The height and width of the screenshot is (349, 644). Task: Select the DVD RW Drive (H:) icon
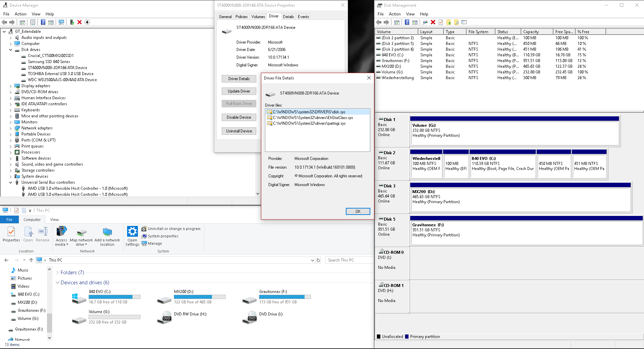coord(164,317)
